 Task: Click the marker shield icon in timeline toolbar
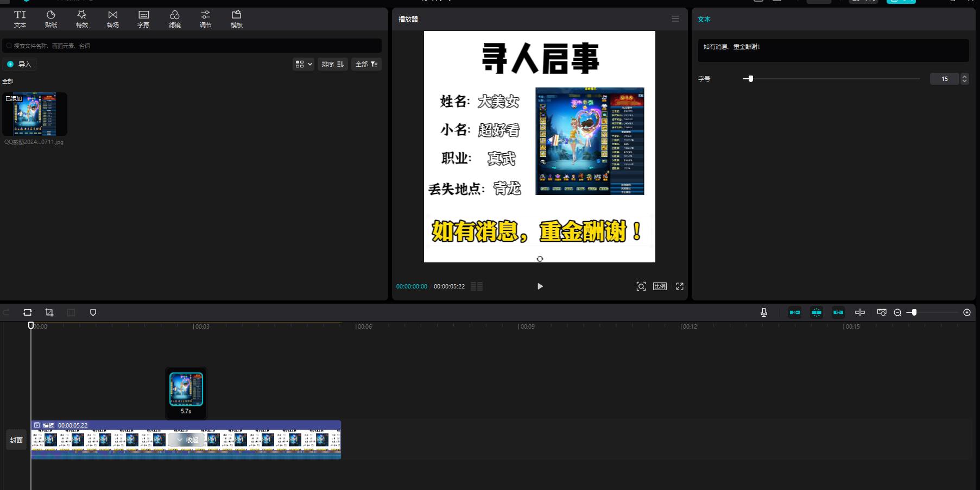pos(93,312)
